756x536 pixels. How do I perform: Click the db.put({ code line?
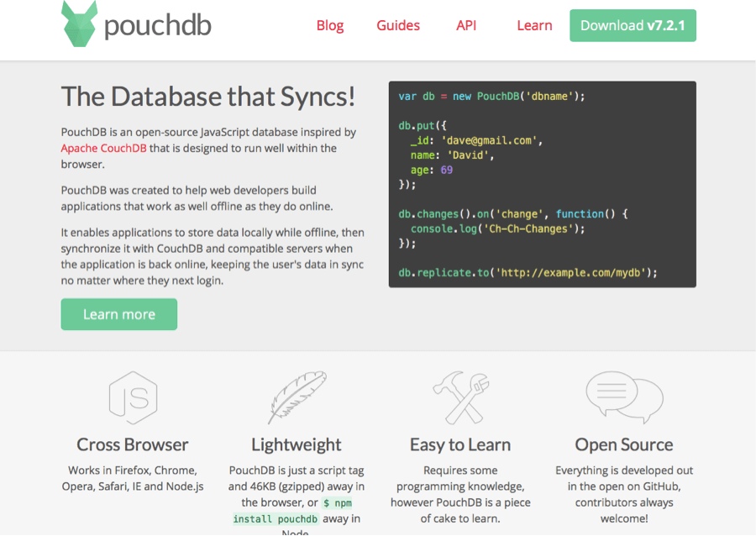(423, 126)
